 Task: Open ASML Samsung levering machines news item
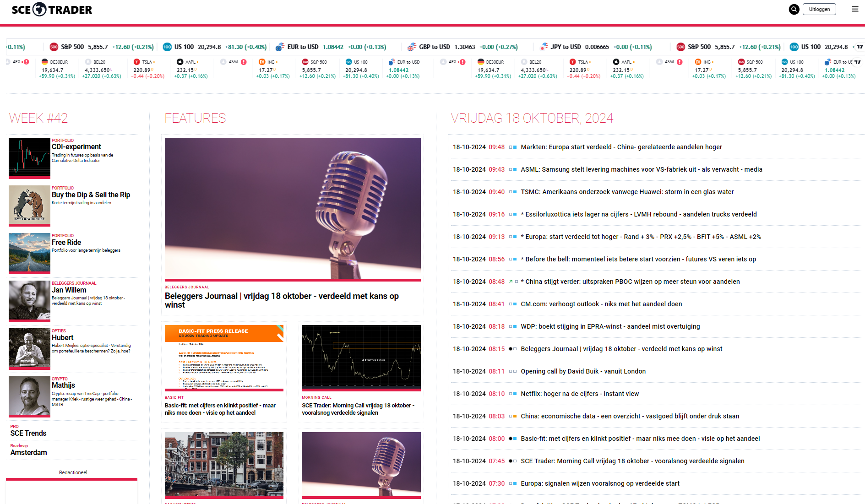coord(642,169)
